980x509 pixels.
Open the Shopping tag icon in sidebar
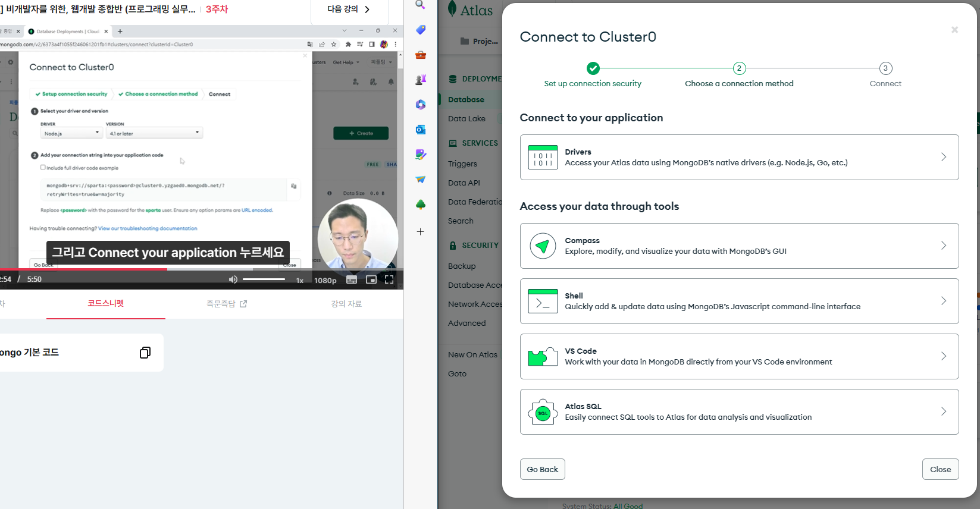(421, 30)
